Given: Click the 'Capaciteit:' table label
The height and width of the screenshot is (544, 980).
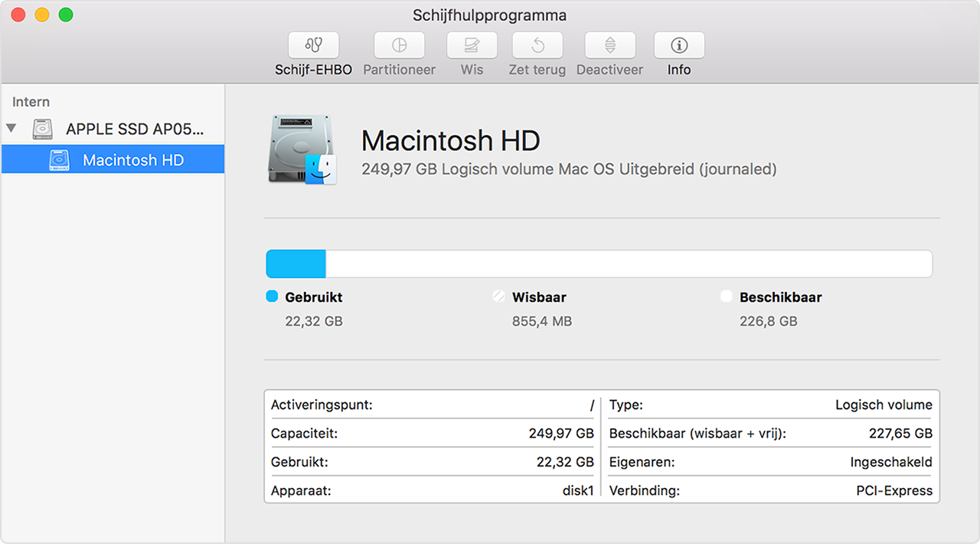Looking at the screenshot, I should (x=304, y=433).
